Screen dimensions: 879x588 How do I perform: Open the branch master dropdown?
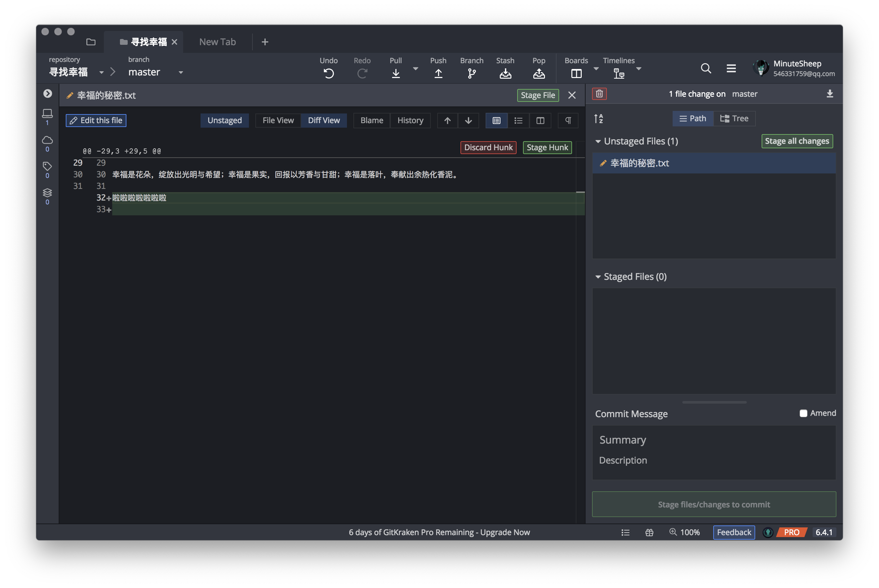coord(181,73)
